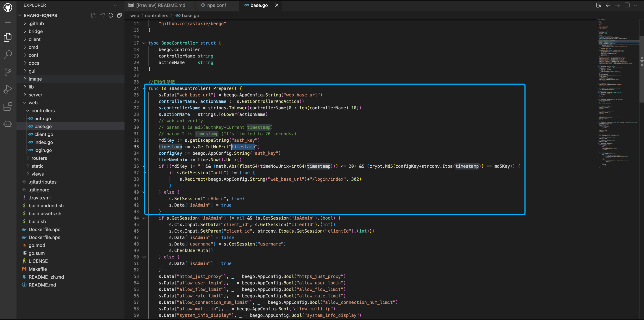Fold the else block at line 50
Viewport: 644px width, 320px height.
tap(144, 257)
